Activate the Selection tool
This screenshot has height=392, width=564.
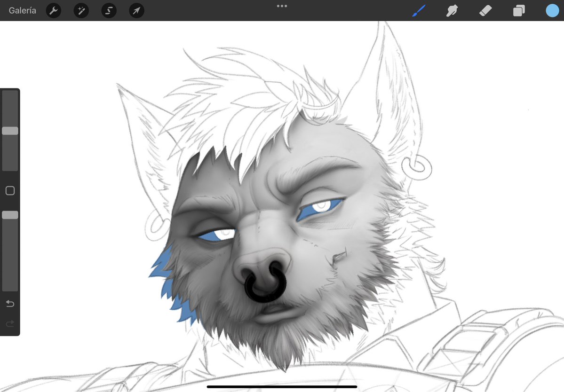click(109, 10)
